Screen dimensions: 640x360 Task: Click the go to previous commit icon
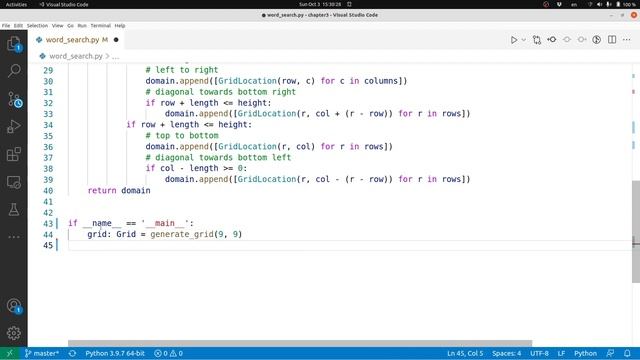pos(552,40)
